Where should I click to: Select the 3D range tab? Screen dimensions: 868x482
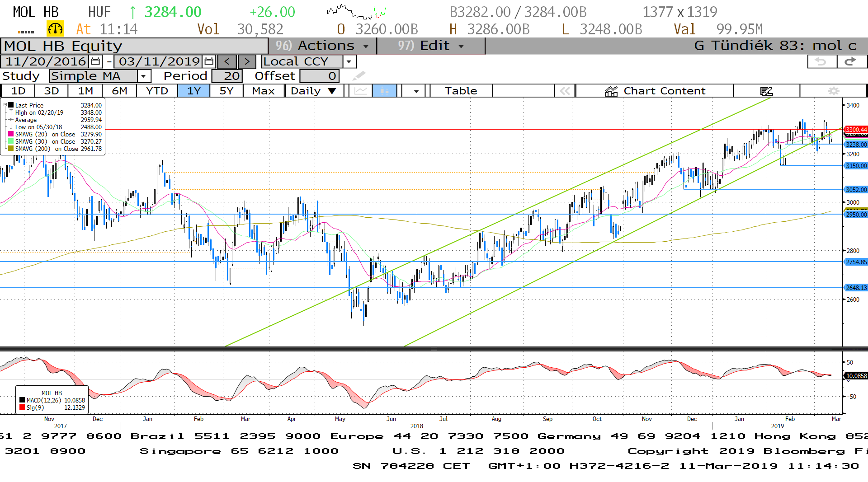[x=52, y=91]
